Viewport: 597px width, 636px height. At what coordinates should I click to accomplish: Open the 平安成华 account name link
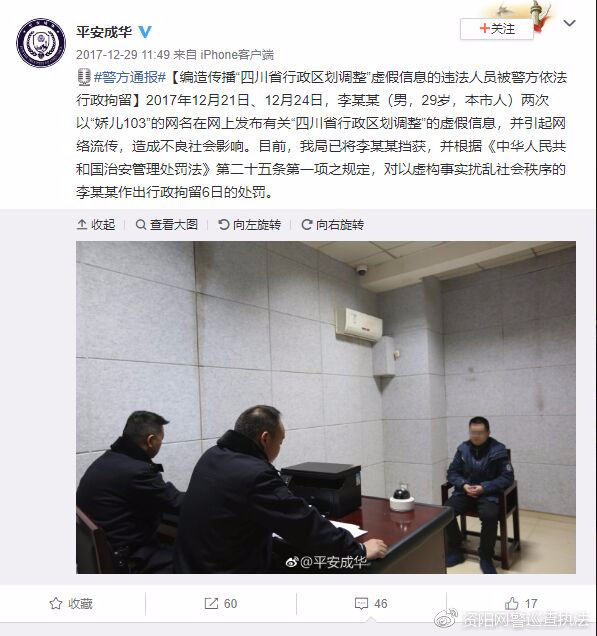(x=104, y=32)
